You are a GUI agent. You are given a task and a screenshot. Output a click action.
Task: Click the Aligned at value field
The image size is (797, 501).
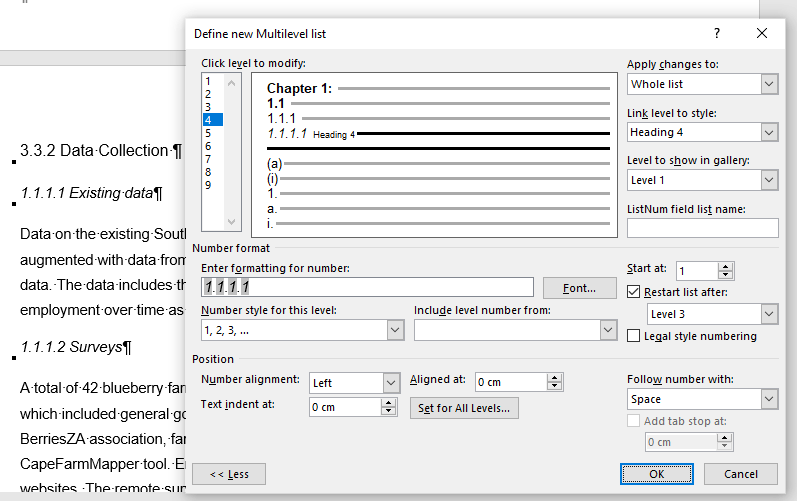click(x=511, y=382)
